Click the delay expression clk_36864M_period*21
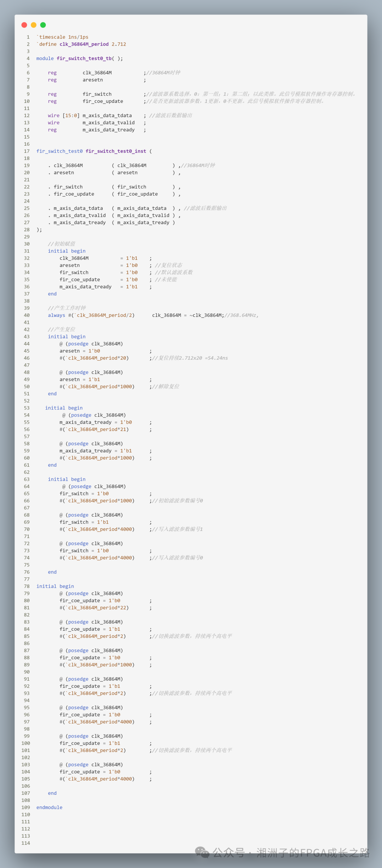 tap(97, 430)
